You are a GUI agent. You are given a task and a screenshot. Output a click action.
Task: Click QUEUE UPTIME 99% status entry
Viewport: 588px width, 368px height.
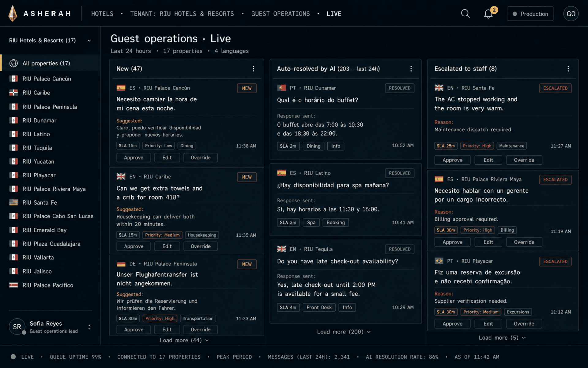[76, 357]
